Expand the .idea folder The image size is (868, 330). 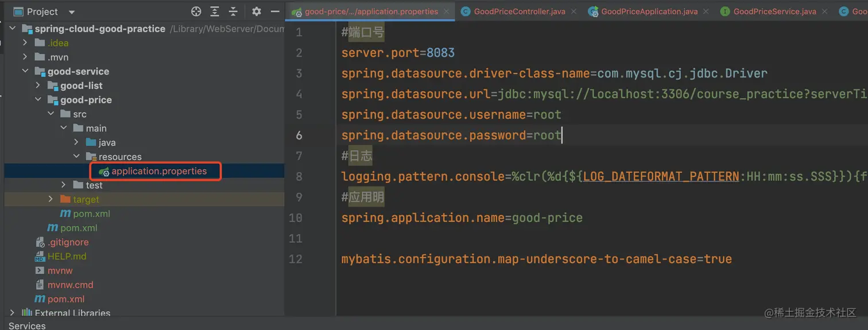[x=25, y=42]
